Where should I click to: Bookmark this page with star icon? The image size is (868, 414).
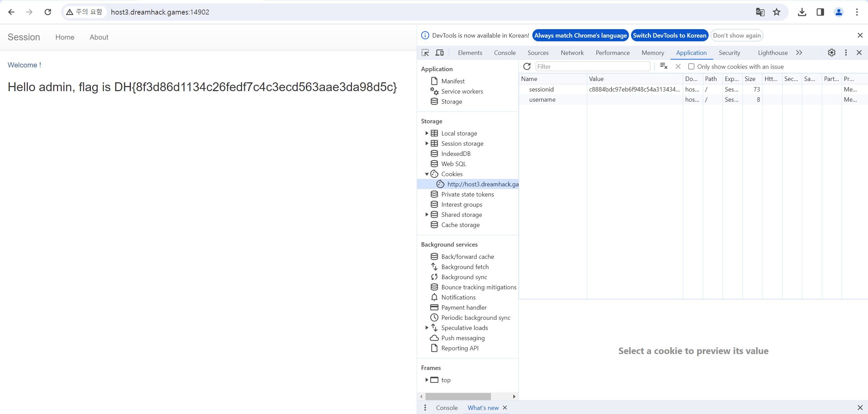tap(776, 12)
